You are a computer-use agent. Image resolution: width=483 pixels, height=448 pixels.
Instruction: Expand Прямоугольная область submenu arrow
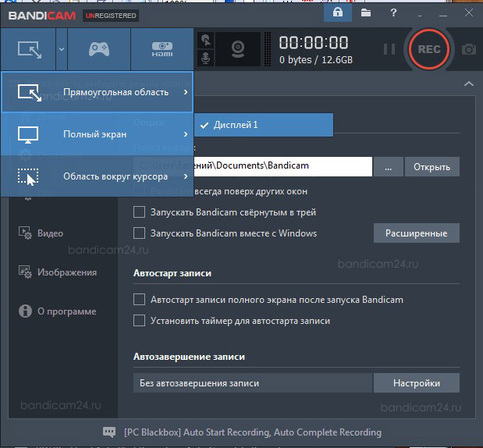coord(186,92)
